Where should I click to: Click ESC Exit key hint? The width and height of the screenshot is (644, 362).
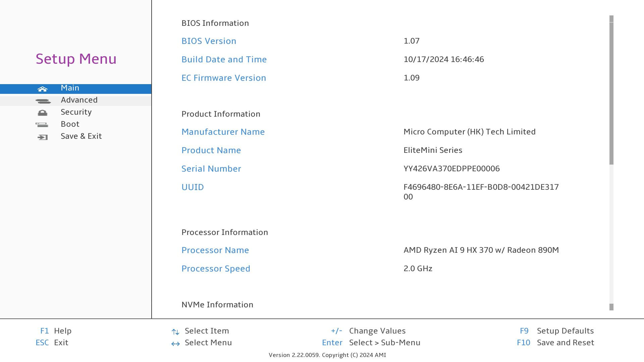click(x=52, y=343)
